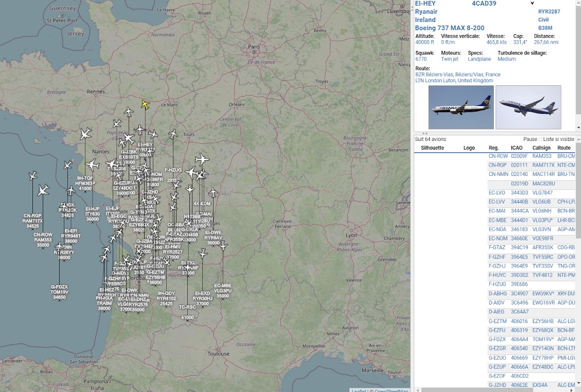The width and height of the screenshot is (581, 392).
Task: Sort the aircraft list by Logo column
Action: pos(469,148)
